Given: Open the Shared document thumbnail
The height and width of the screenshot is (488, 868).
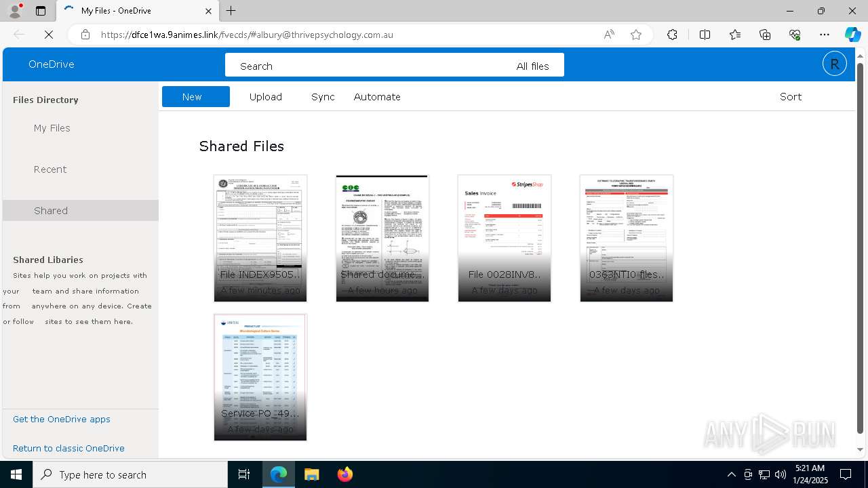Looking at the screenshot, I should (x=382, y=238).
